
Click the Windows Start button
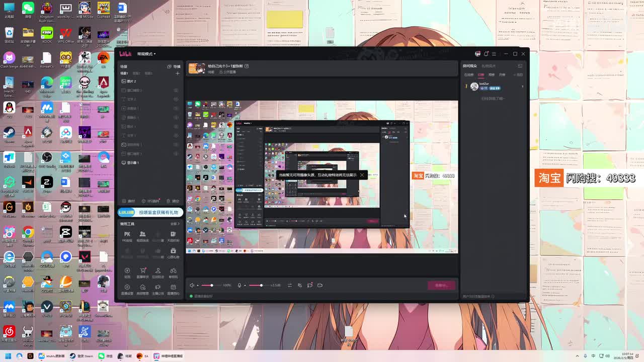[8, 356]
